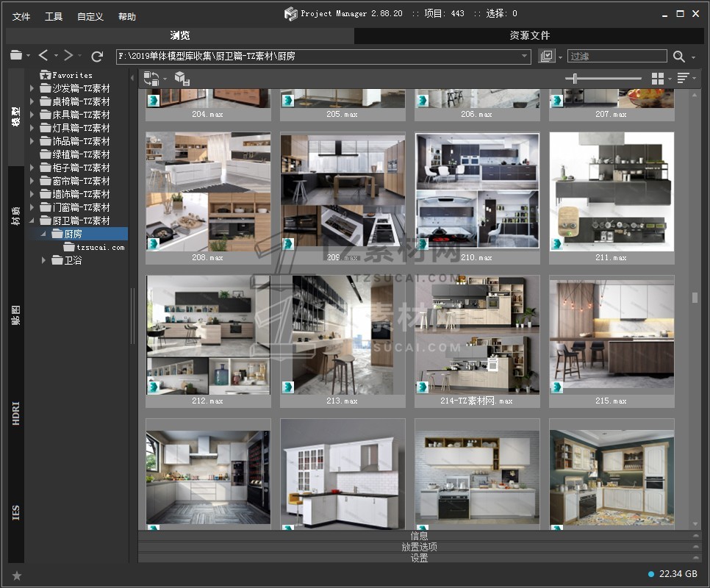Open the HDRI side tab
This screenshot has width=710, height=588.
[16, 414]
